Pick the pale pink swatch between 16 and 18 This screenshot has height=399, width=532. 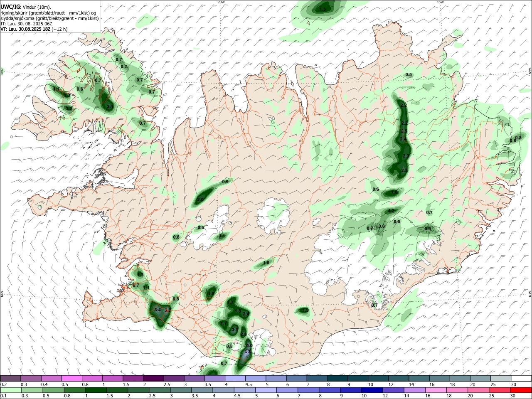[x=436, y=390]
